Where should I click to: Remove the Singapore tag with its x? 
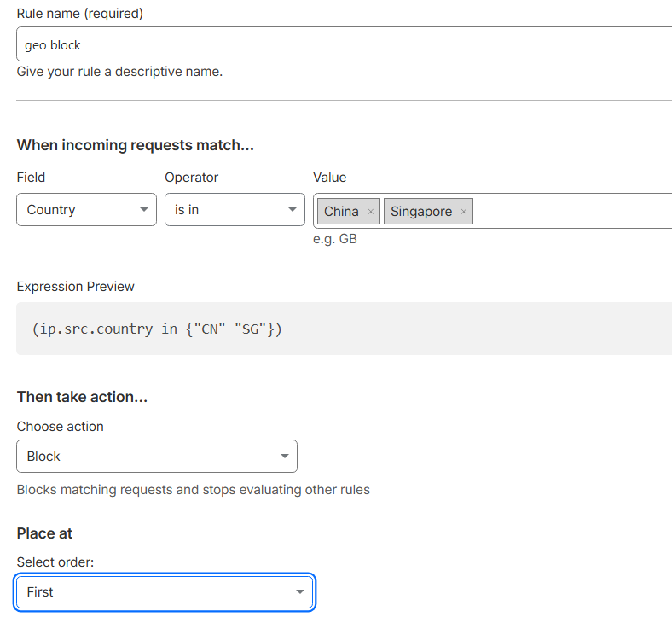click(x=464, y=212)
